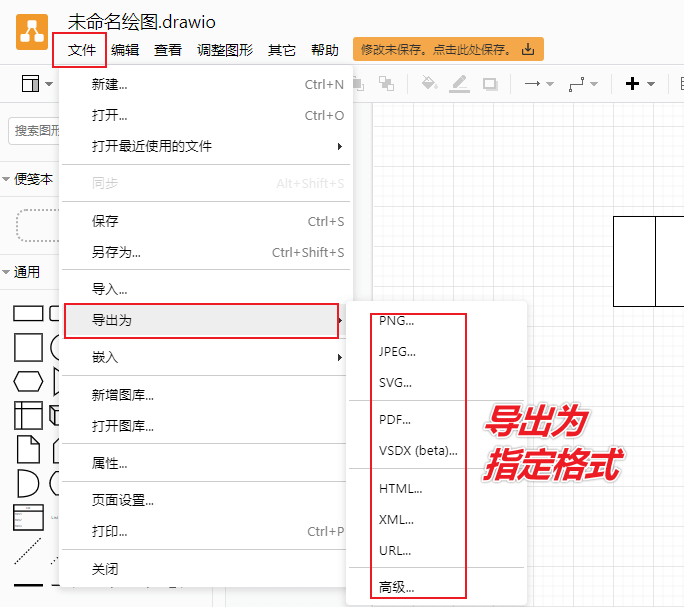Select the note page shape with folded corner
This screenshot has width=684, height=607.
tap(28, 449)
